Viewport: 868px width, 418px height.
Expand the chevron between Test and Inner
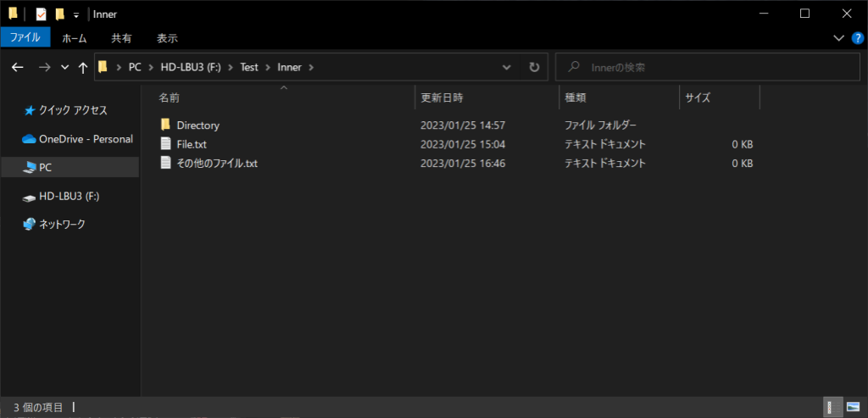point(267,68)
